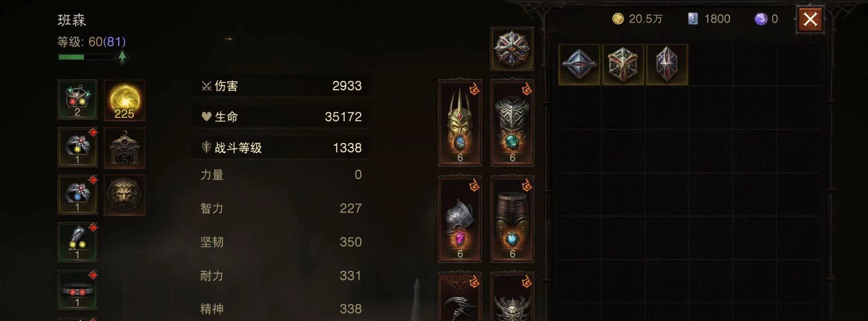
Task: Select the eye-shaped legendary gem above equipment
Action: click(x=512, y=49)
